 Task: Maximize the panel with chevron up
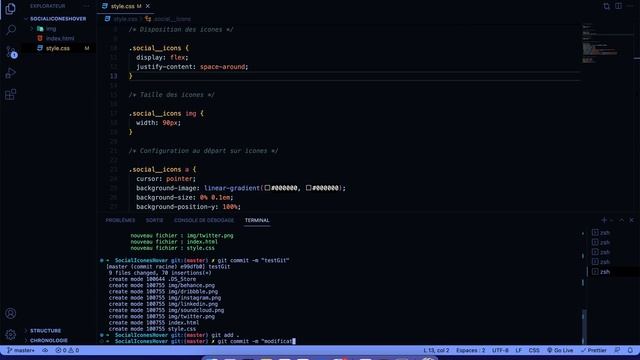tap(621, 220)
